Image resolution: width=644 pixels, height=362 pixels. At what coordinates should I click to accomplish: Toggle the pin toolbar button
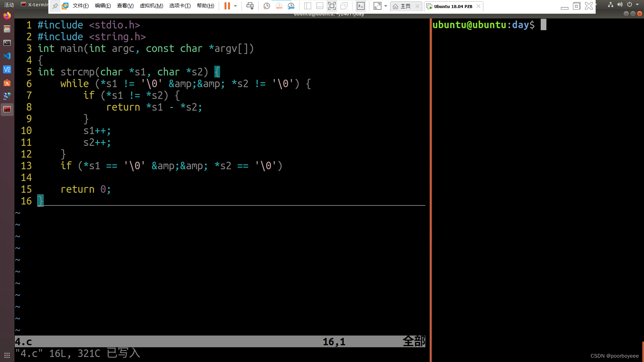point(55,6)
